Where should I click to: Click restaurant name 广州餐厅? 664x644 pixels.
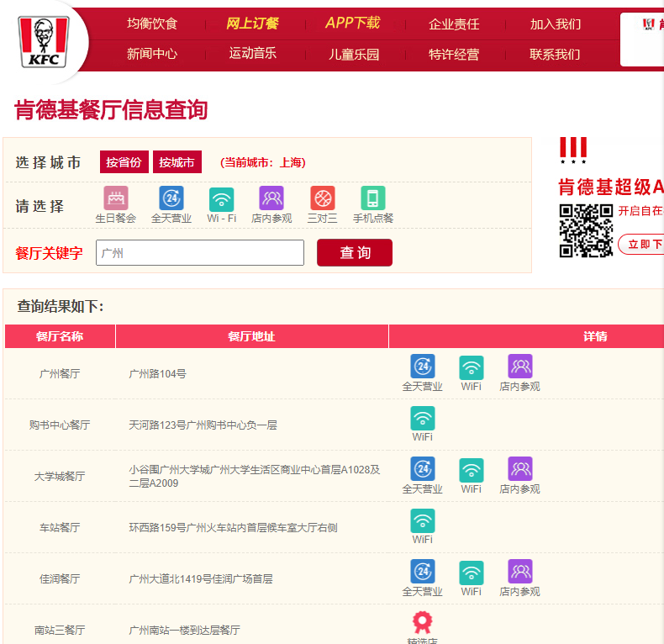[x=60, y=373]
